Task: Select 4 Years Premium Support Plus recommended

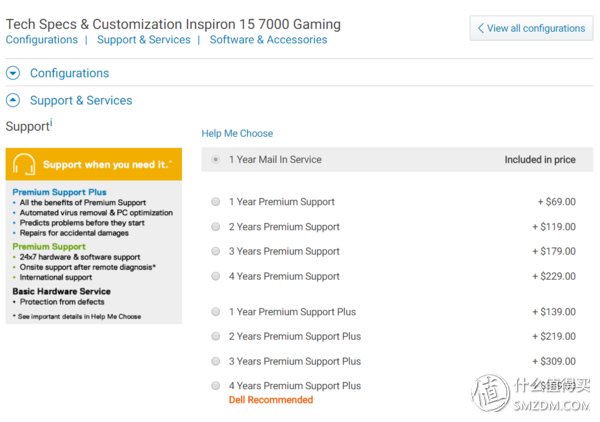Action: [x=216, y=385]
